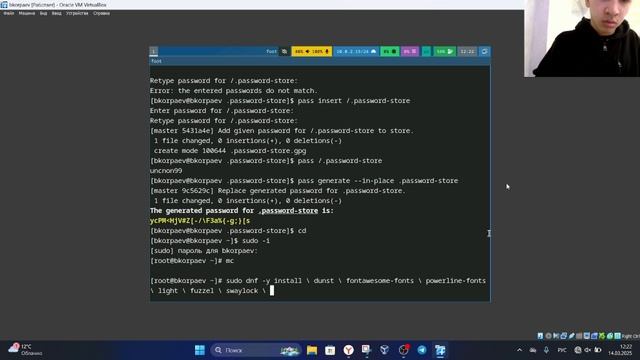
Task: Click 'create mode 100644 .password-store.gpg' line
Action: (230, 151)
